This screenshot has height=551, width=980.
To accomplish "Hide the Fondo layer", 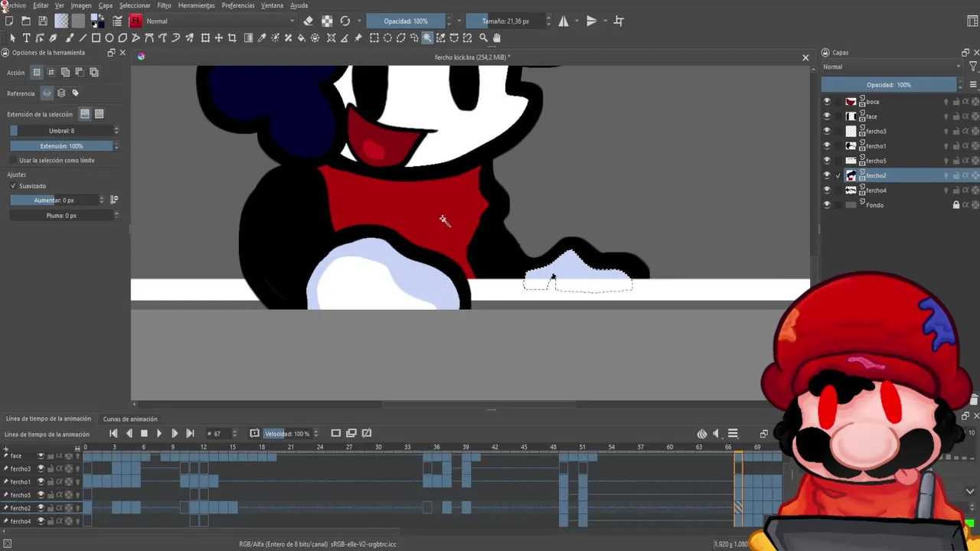I will [826, 205].
